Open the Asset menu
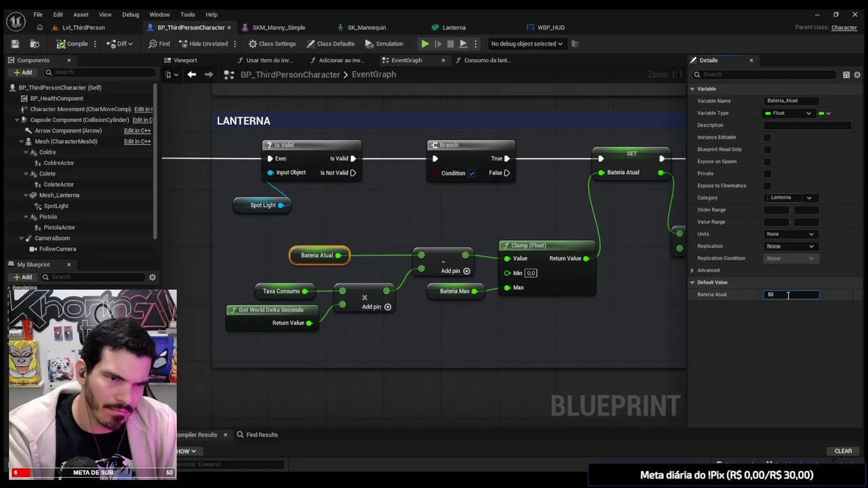The width and height of the screenshot is (868, 488). tap(81, 14)
